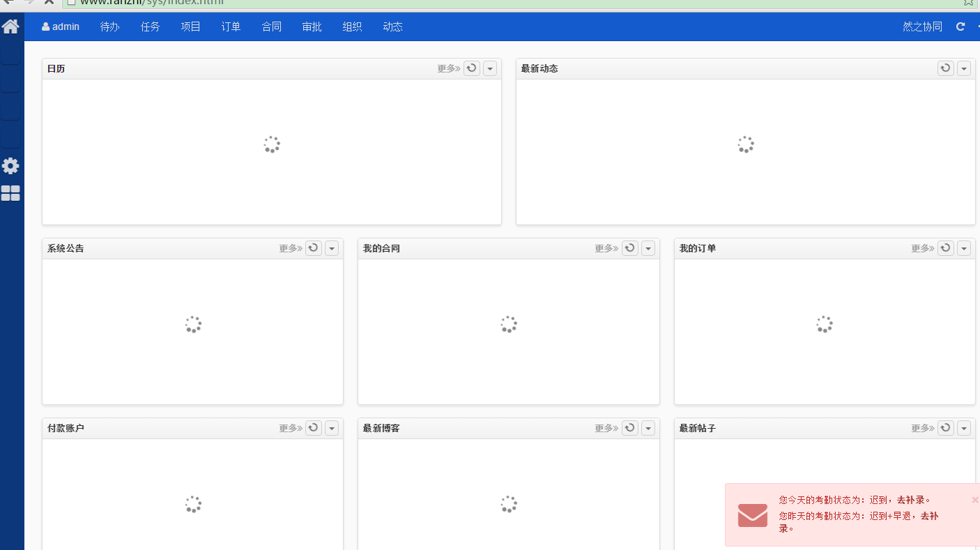Viewport: 980px width, 550px height.
Task: Select 项目 in the top navigation
Action: click(x=191, y=26)
